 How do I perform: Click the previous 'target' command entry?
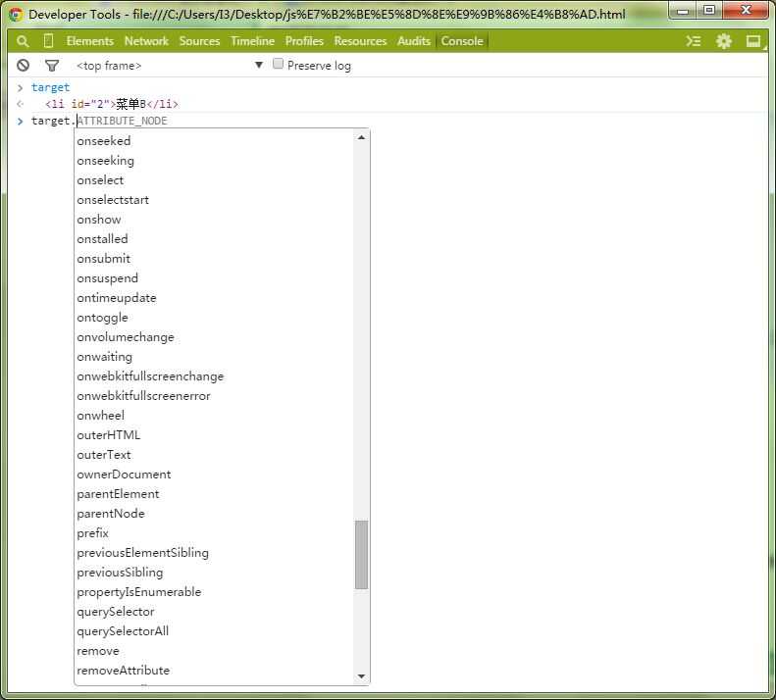pos(50,87)
